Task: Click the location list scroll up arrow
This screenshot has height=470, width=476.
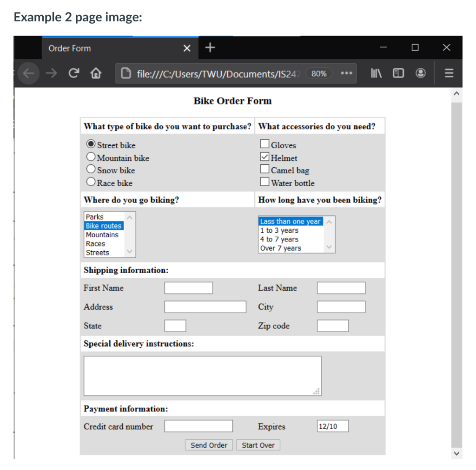Action: [130, 217]
